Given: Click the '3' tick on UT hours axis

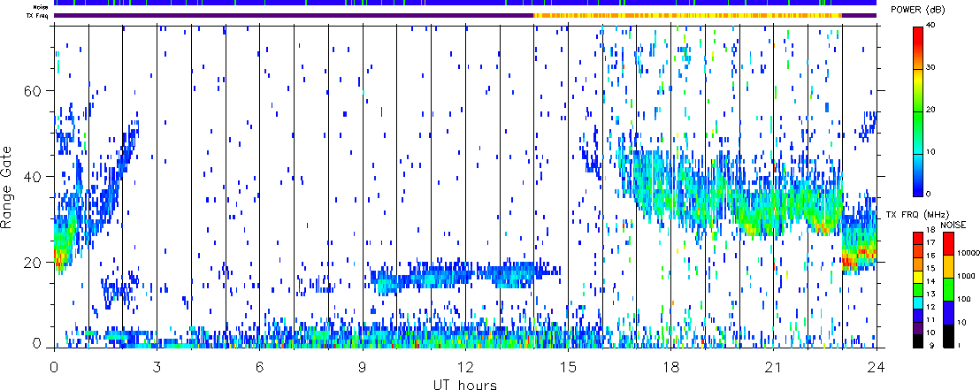Looking at the screenshot, I should (x=157, y=366).
